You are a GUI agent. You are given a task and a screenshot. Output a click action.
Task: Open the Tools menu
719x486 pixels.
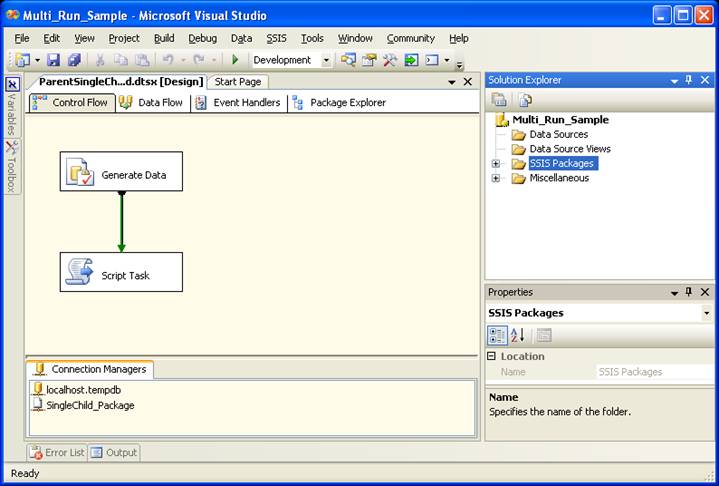(312, 39)
